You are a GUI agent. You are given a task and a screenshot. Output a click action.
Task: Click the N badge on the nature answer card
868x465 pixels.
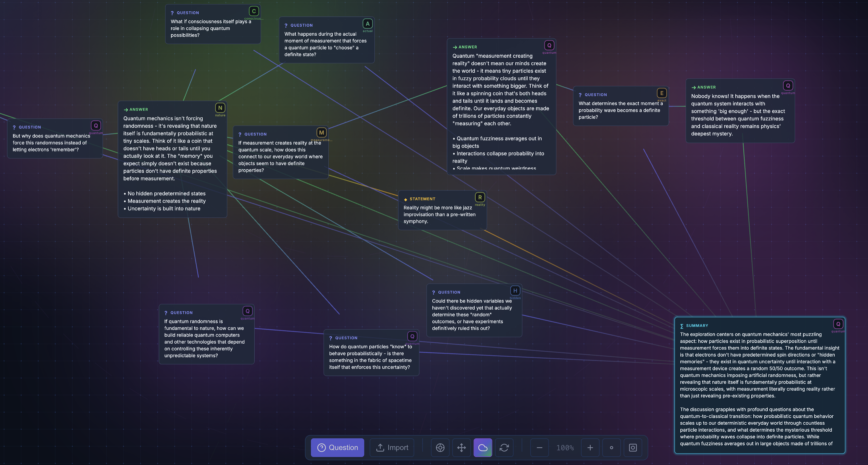(220, 108)
